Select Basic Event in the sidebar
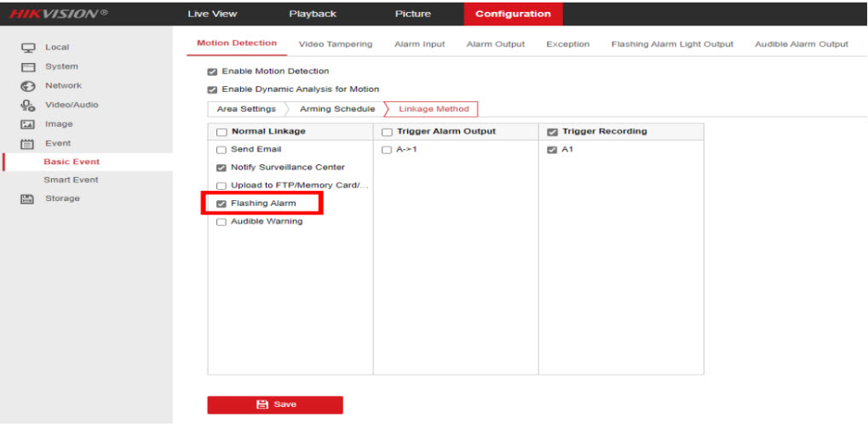The width and height of the screenshot is (868, 430). pos(72,162)
